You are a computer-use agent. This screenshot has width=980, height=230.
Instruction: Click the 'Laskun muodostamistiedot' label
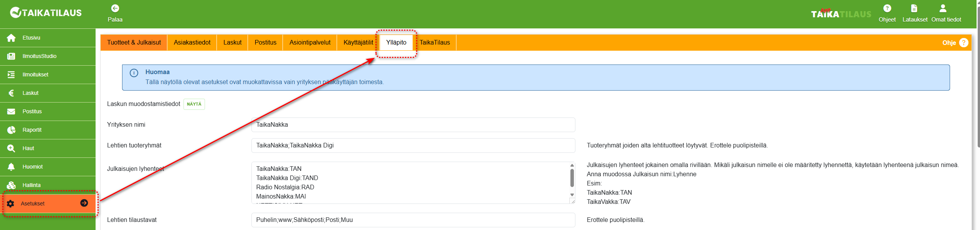tap(144, 104)
